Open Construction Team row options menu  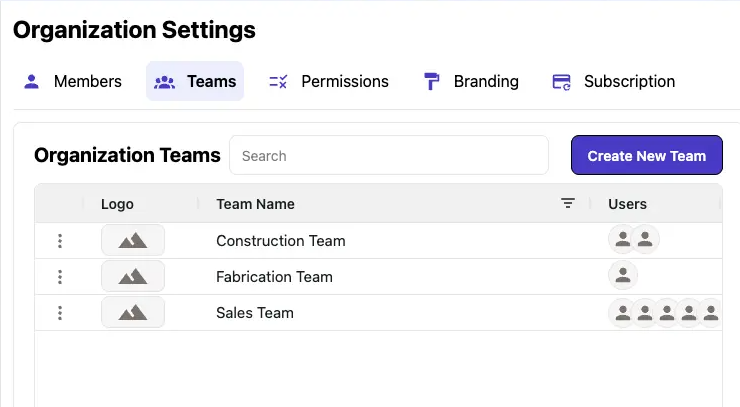(60, 241)
